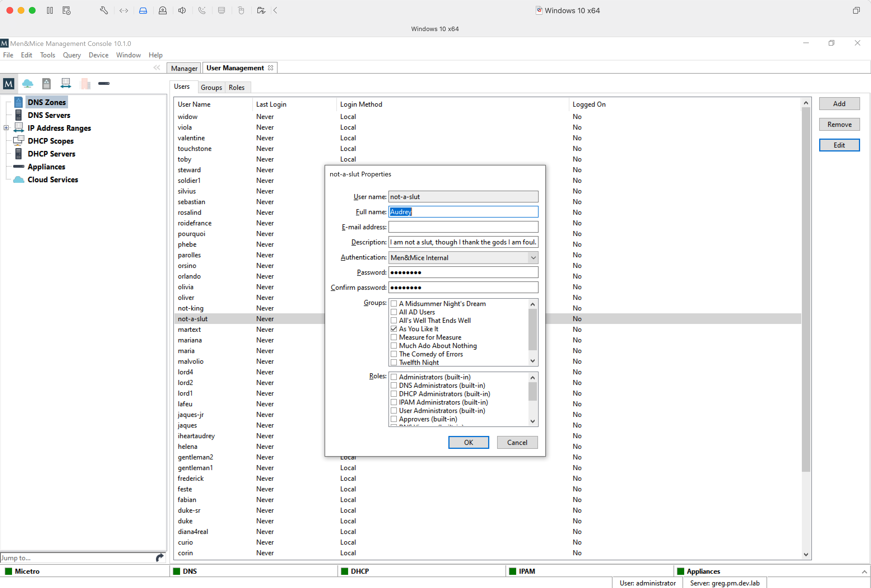This screenshot has width=871, height=588.
Task: Close the User Management tab with X icon
Action: 271,68
